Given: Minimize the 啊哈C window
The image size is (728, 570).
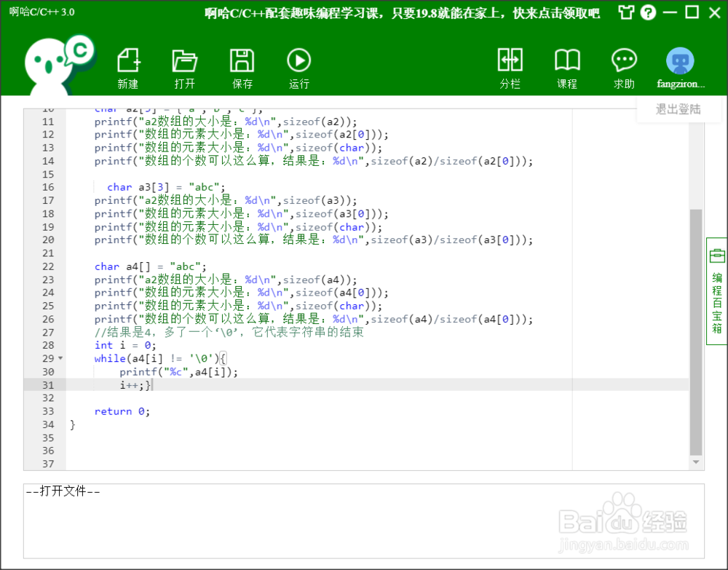Looking at the screenshot, I should pos(670,12).
